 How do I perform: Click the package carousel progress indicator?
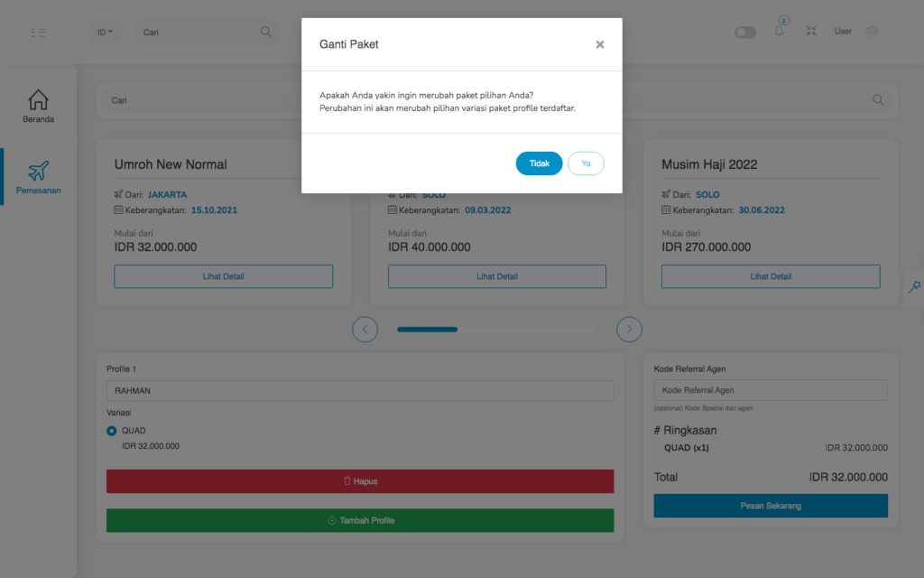tap(428, 330)
